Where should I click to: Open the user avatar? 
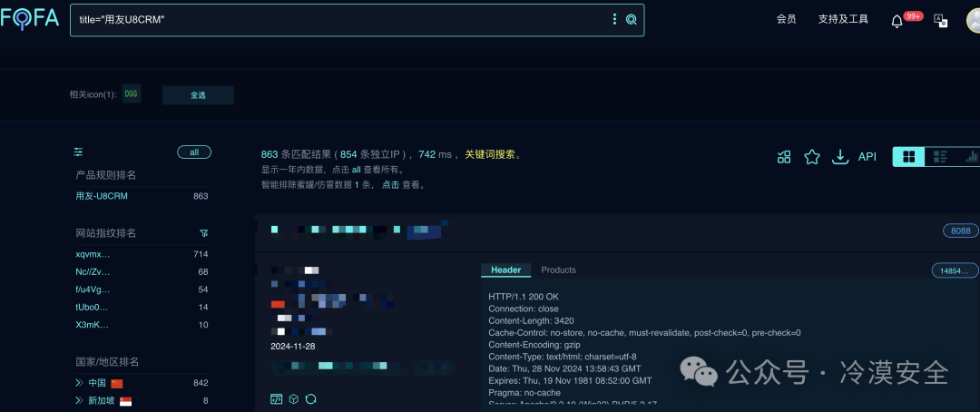pos(973,20)
